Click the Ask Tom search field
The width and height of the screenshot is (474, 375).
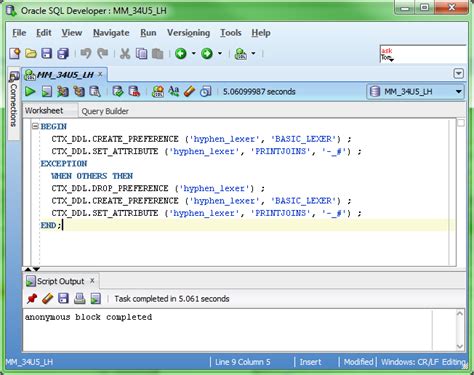pos(423,54)
